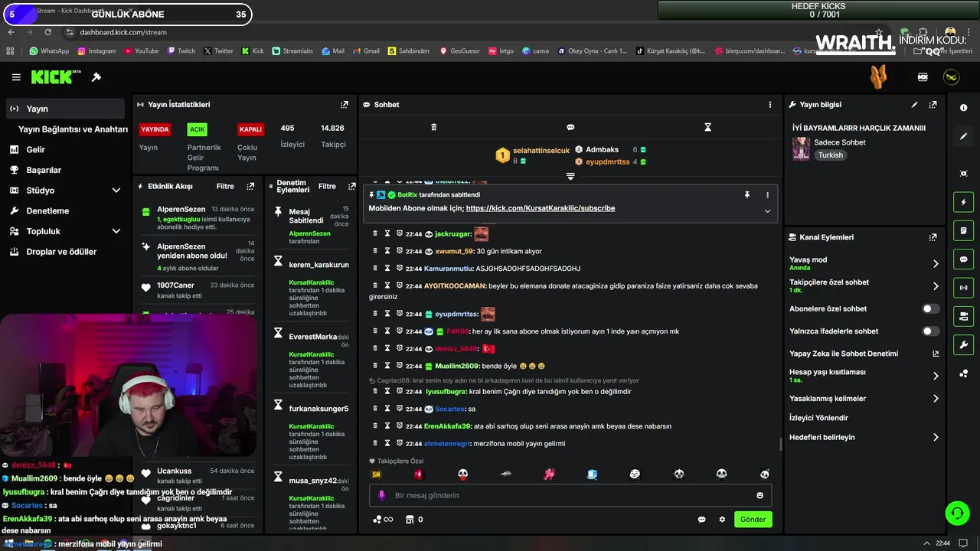
Task: Open Takipçilere özel sohbet options
Action: [x=864, y=286]
